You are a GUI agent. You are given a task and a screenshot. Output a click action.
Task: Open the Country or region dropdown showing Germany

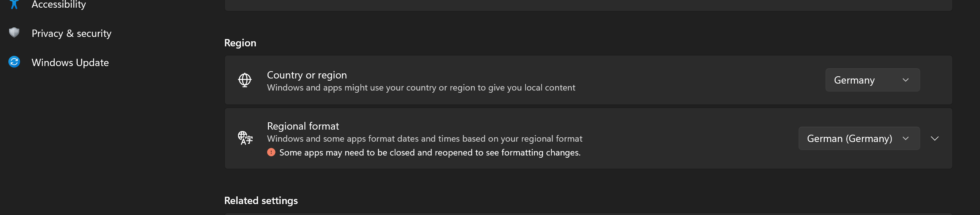[x=872, y=80]
